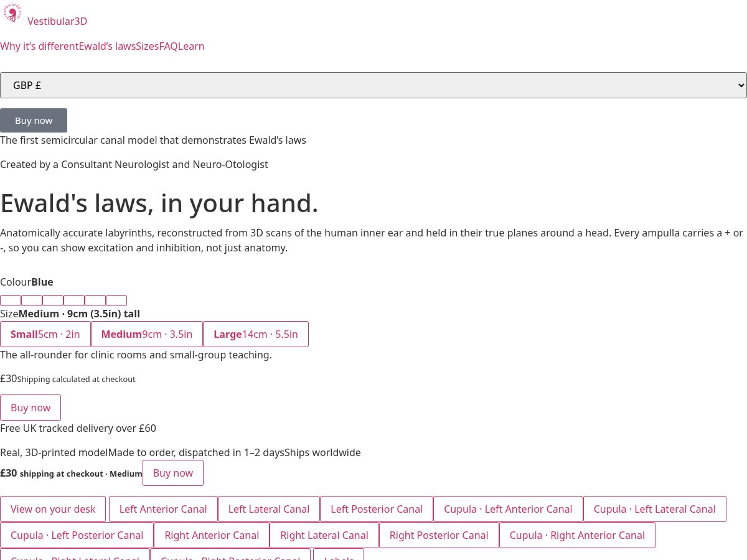Open the FAQ nav link
747x560 pixels.
click(169, 46)
